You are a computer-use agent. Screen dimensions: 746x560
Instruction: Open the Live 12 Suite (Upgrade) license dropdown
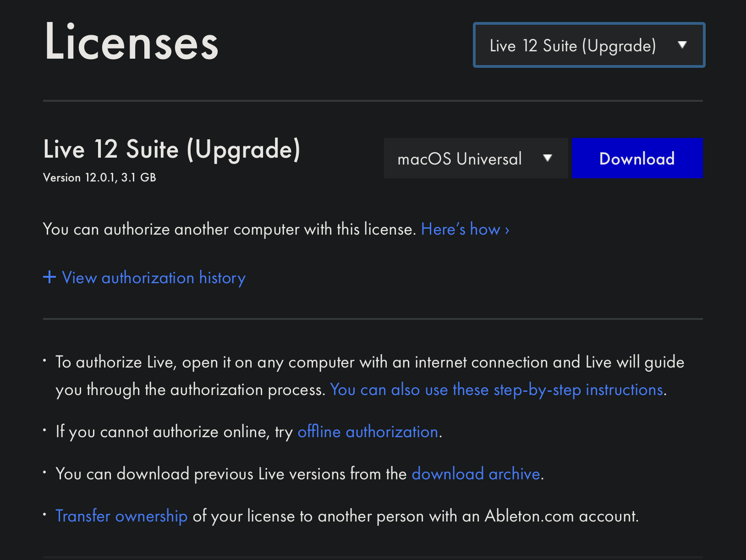click(589, 45)
